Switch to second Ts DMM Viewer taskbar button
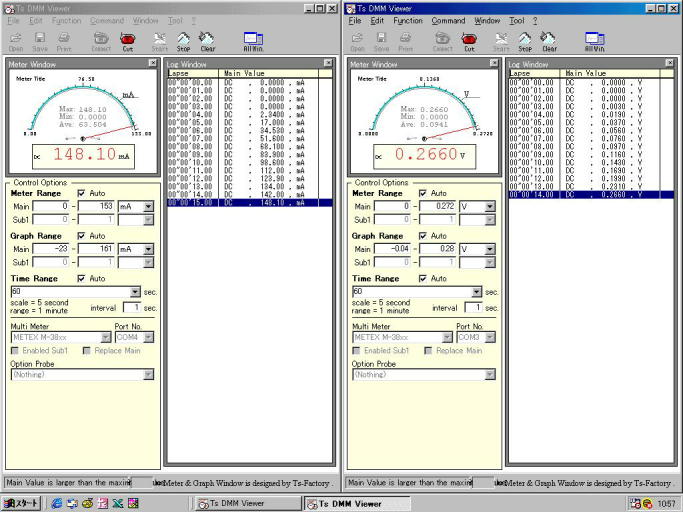The image size is (683, 512). tap(357, 503)
